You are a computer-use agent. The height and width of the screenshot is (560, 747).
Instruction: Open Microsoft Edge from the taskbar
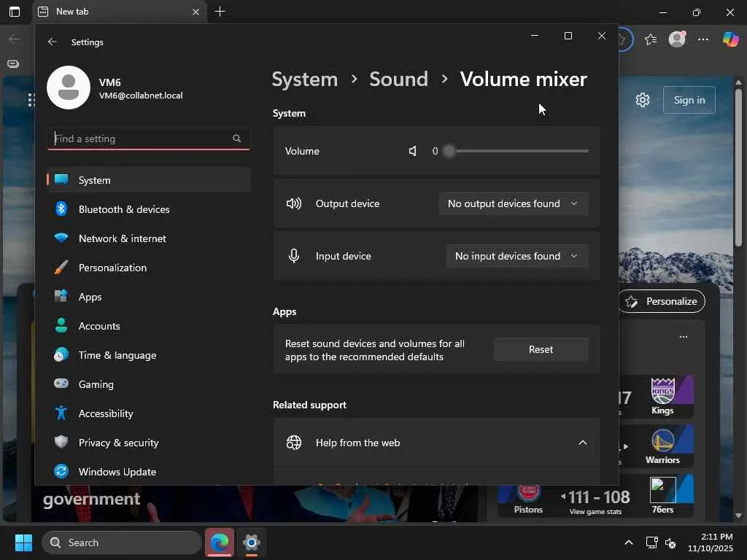tap(219, 542)
